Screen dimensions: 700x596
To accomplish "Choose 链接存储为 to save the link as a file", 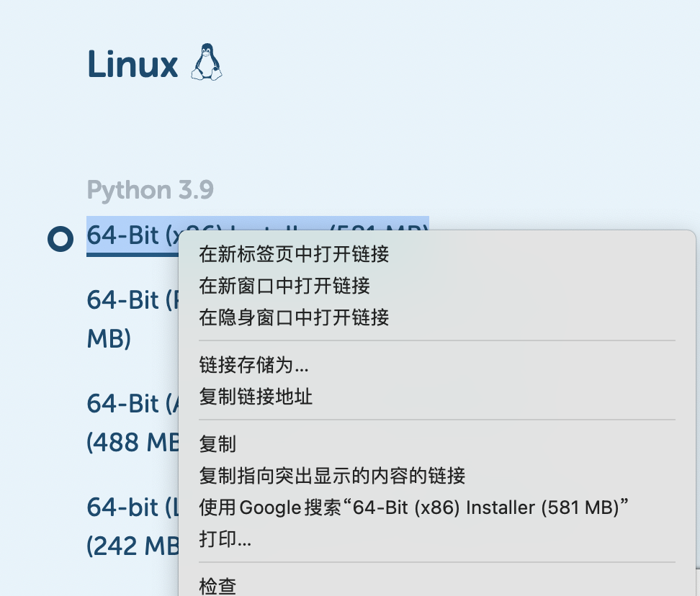I will click(253, 365).
